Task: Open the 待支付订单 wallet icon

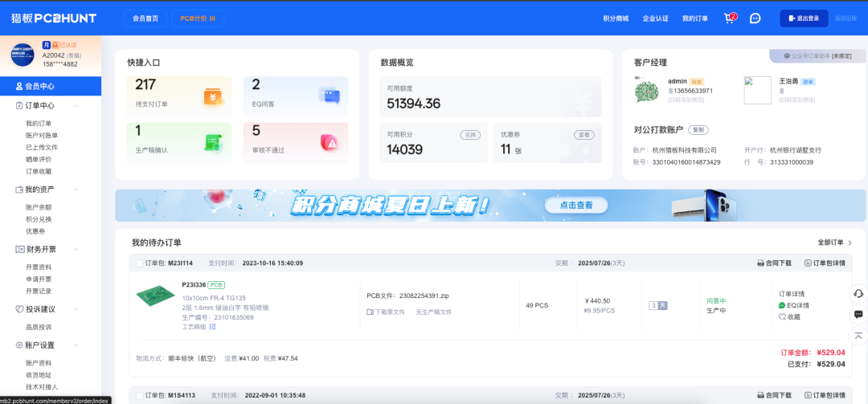Action: [213, 97]
